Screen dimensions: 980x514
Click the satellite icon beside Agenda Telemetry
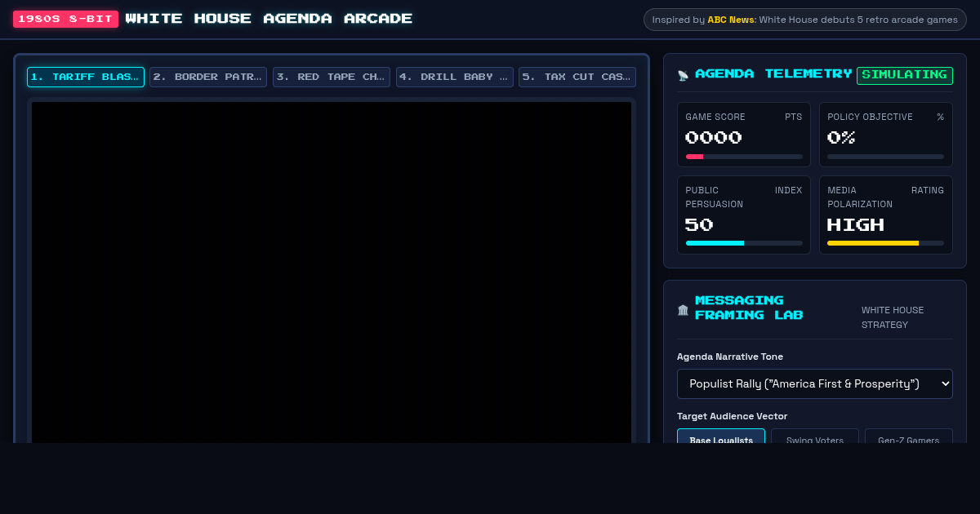tap(683, 76)
